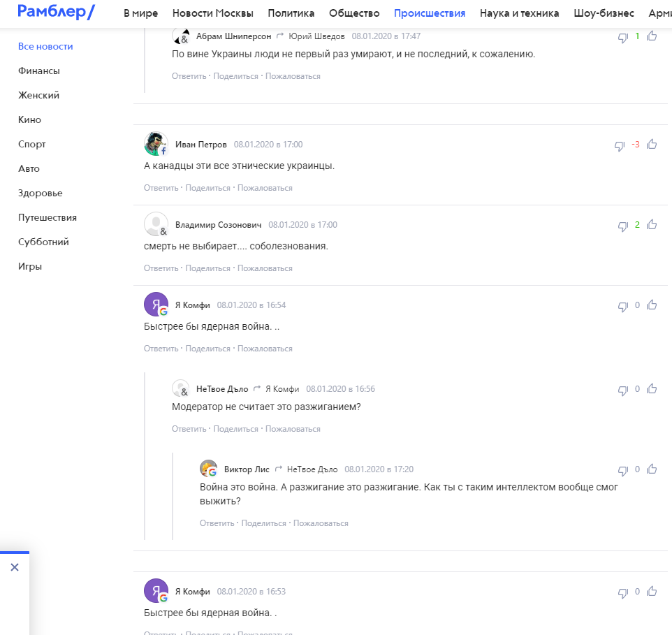
Task: Open Виктор Лис's profile name
Action: point(247,469)
